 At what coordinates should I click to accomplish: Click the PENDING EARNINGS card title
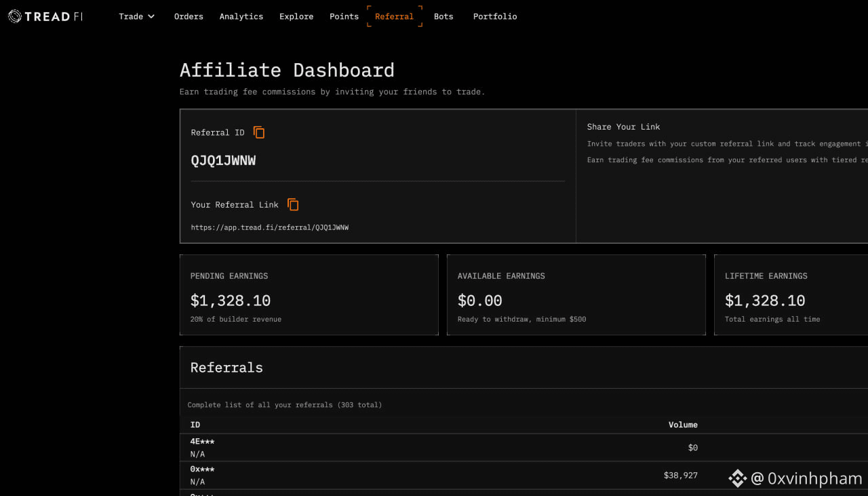pyautogui.click(x=229, y=276)
